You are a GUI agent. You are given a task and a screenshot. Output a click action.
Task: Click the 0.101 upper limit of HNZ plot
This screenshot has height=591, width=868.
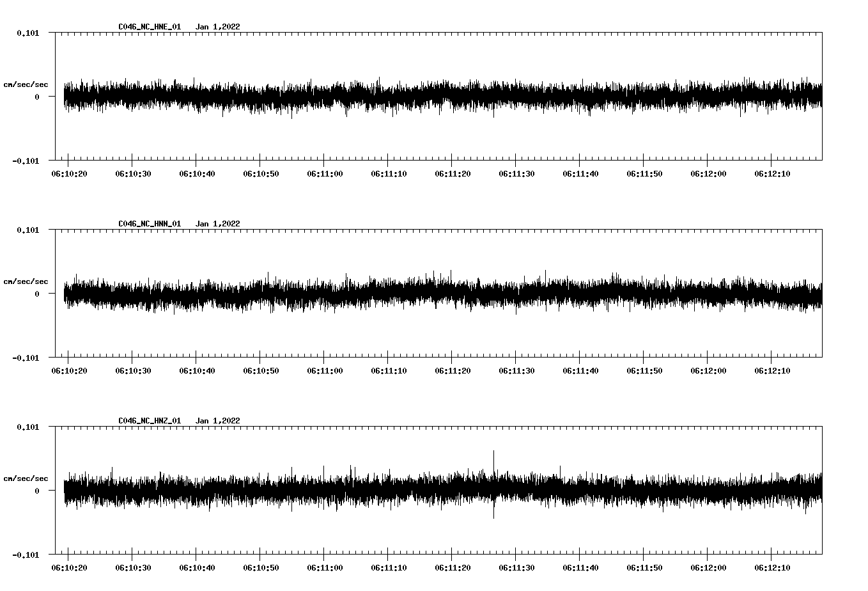[x=27, y=427]
